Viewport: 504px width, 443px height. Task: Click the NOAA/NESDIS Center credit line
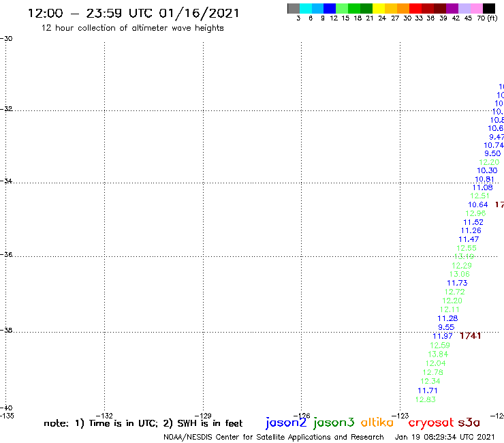pyautogui.click(x=274, y=437)
